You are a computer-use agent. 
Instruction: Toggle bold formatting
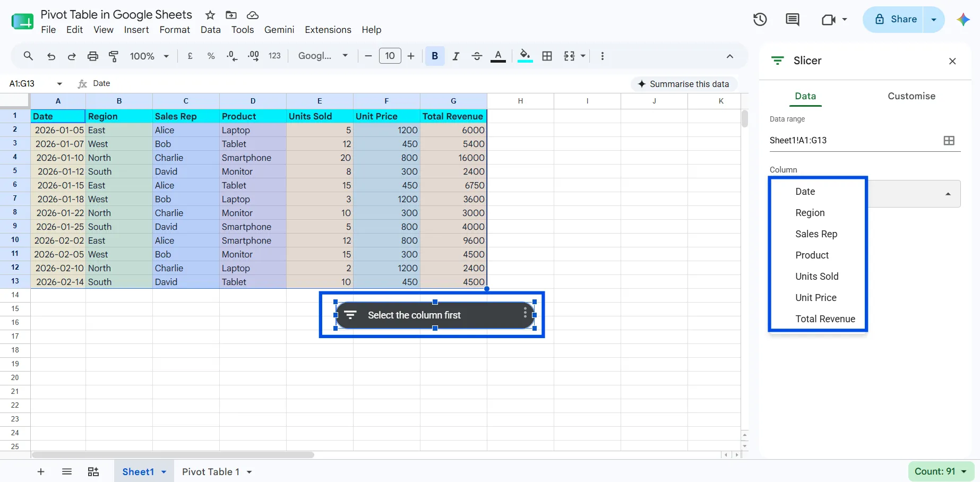[435, 56]
